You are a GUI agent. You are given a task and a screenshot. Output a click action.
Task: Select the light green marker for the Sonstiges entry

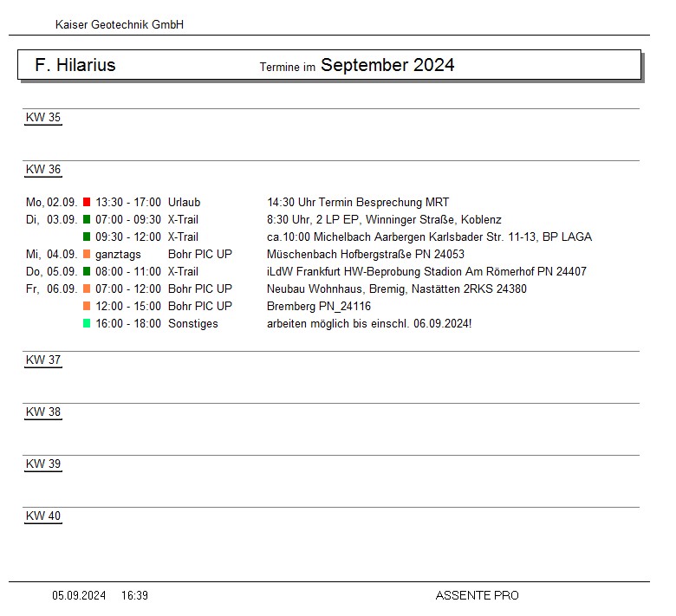point(87,324)
